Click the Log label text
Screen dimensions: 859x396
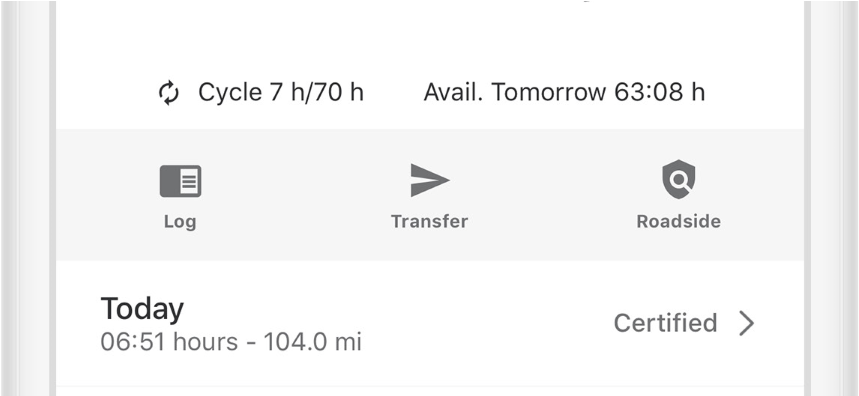180,222
